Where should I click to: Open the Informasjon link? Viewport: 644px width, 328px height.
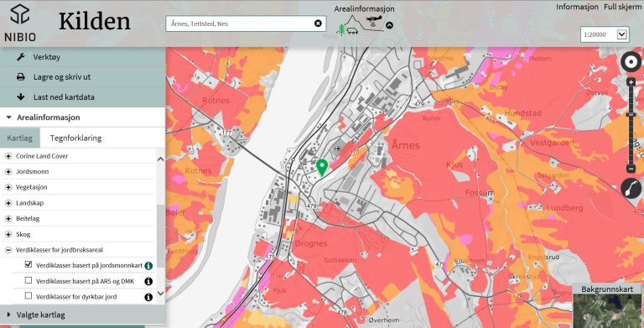pyautogui.click(x=577, y=7)
